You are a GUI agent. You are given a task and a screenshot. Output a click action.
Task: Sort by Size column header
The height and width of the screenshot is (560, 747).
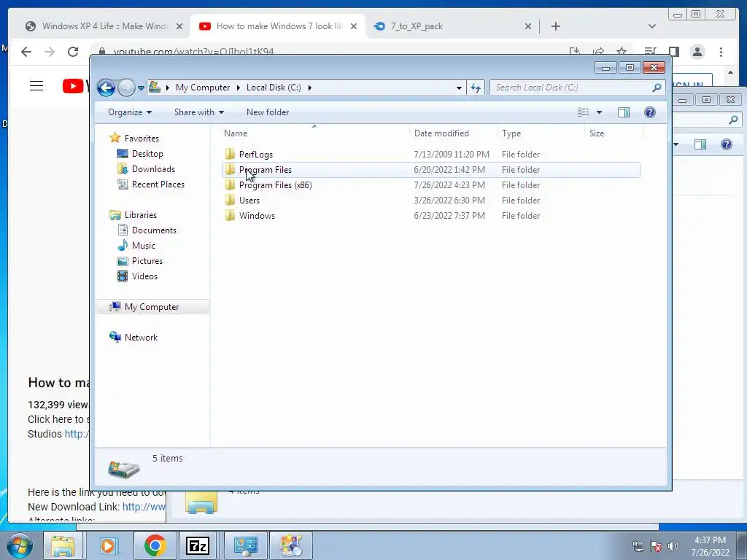pyautogui.click(x=614, y=133)
